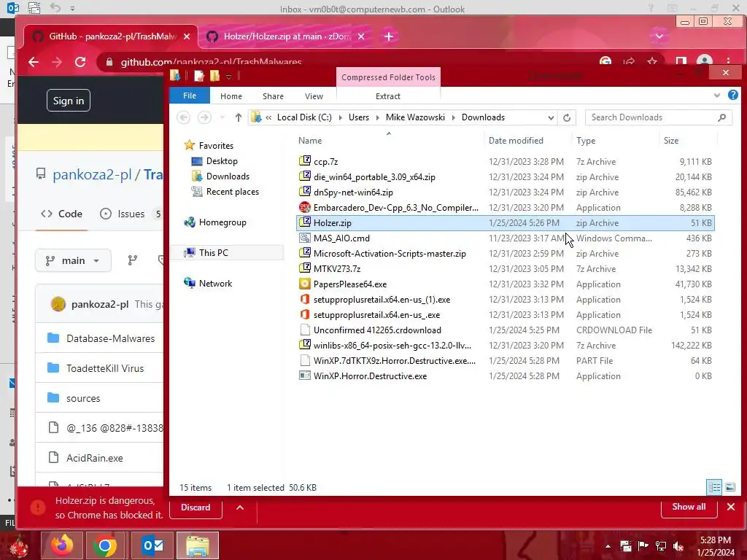747x560 pixels.
Task: Show hidden system tray icons
Action: click(608, 546)
